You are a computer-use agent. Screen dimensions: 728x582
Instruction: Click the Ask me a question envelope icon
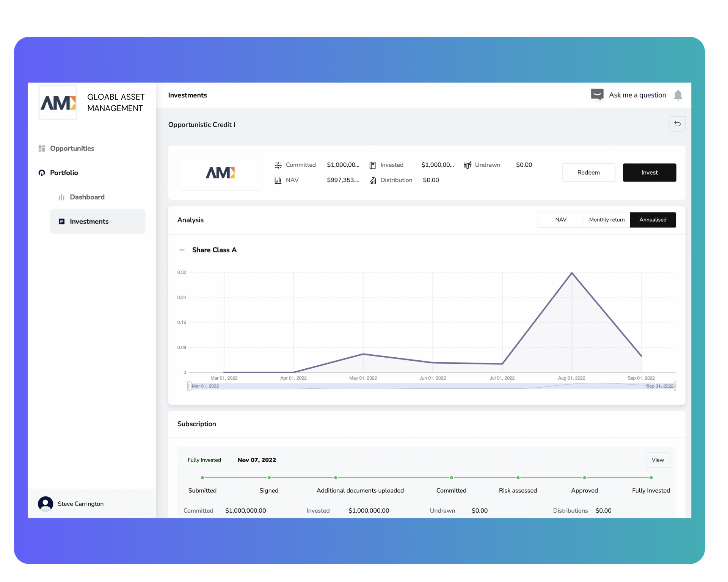point(597,95)
